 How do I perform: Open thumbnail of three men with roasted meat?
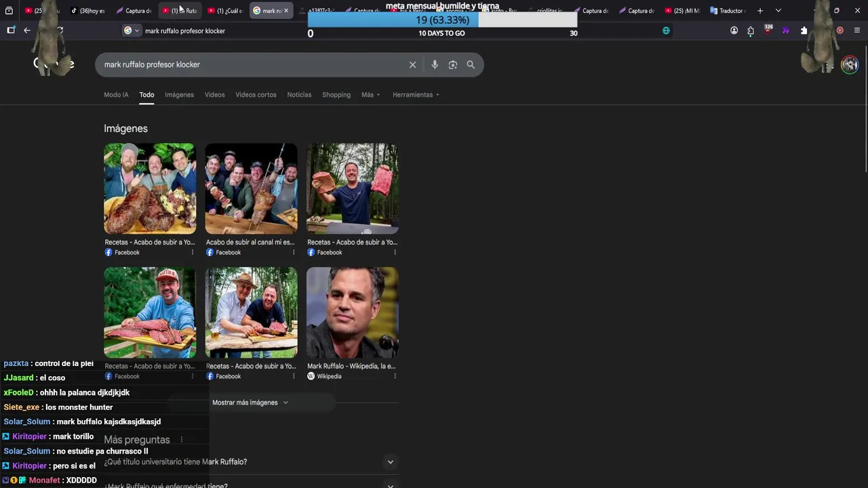pyautogui.click(x=150, y=188)
